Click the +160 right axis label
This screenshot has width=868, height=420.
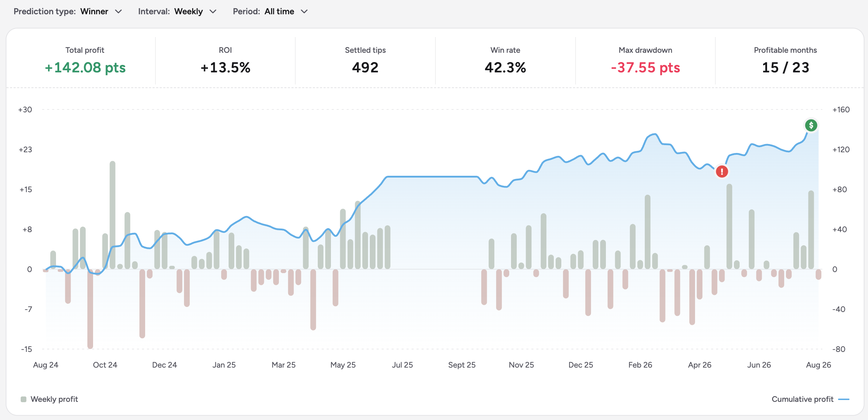point(841,109)
